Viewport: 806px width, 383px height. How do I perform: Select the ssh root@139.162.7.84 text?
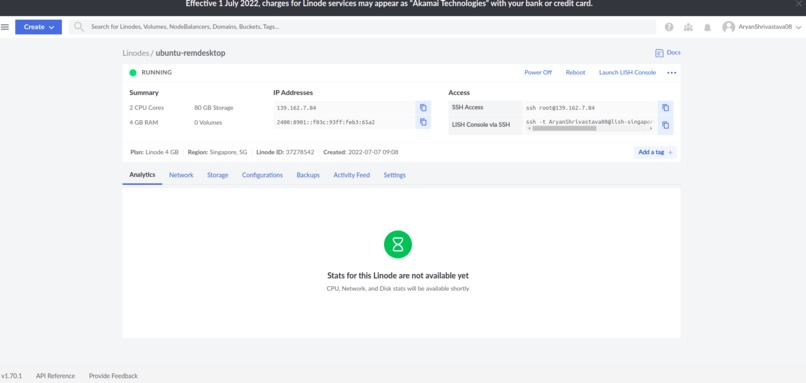point(560,108)
